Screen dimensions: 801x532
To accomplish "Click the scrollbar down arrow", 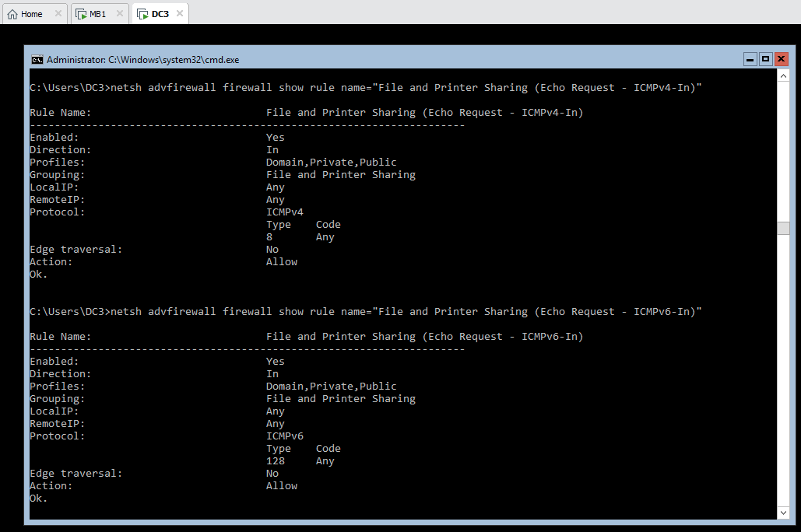I will (783, 512).
